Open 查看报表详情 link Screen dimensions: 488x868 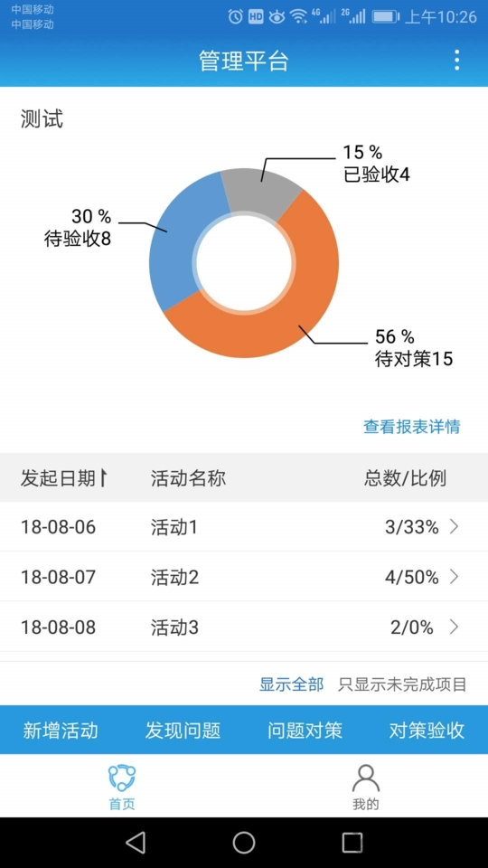pos(412,426)
